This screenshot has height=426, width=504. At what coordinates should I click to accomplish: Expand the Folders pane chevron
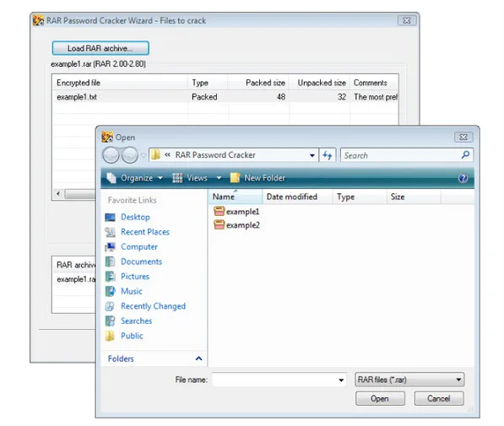pos(199,359)
